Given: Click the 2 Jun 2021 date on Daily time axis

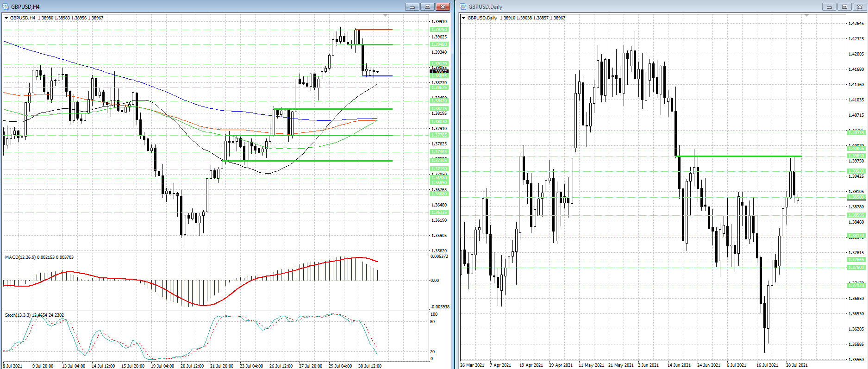Looking at the screenshot, I should coord(648,365).
